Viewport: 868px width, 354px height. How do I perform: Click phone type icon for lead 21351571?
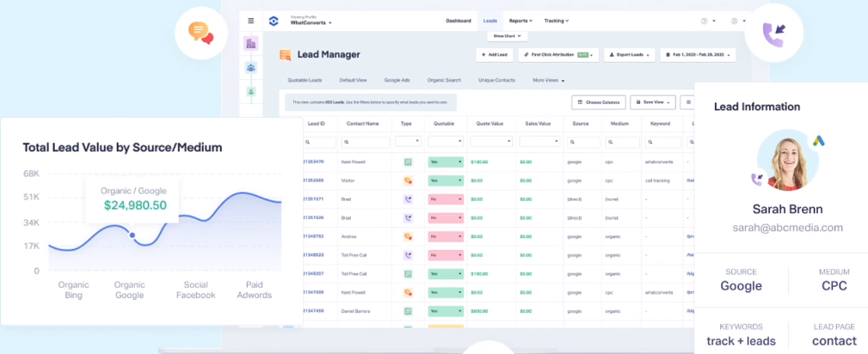coord(408,199)
